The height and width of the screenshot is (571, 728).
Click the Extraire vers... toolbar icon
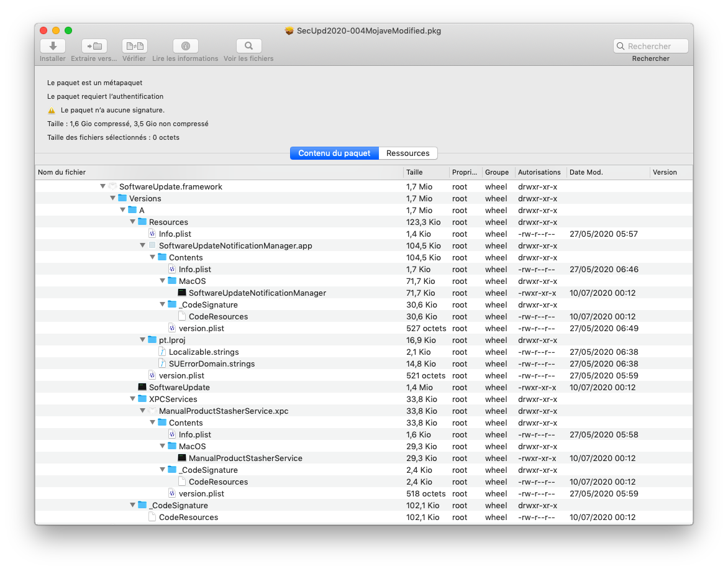click(94, 46)
